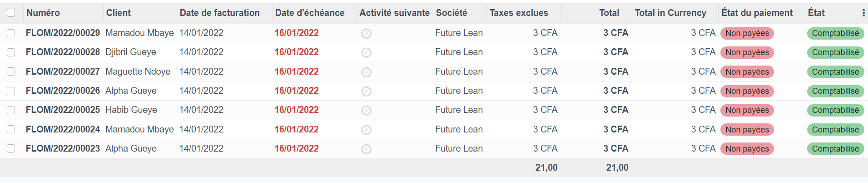Check the box for invoice FLOM/2022/00029

[x=11, y=33]
